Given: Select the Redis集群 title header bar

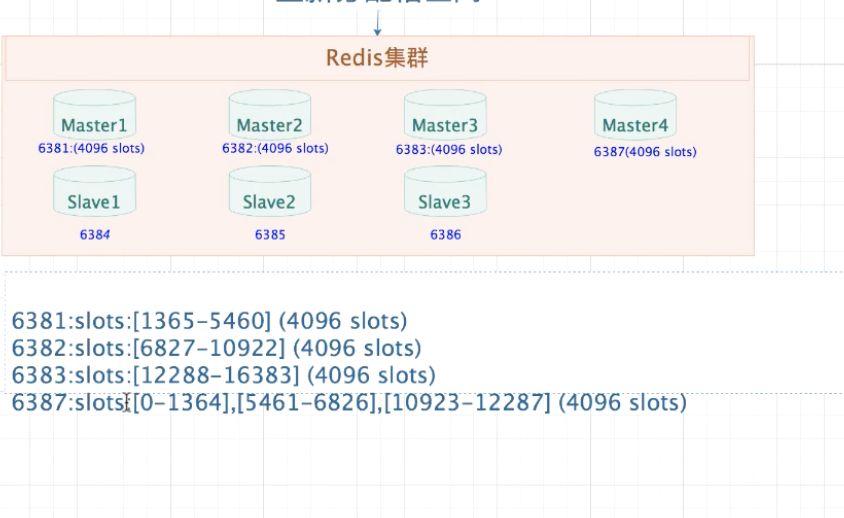Looking at the screenshot, I should (x=377, y=58).
